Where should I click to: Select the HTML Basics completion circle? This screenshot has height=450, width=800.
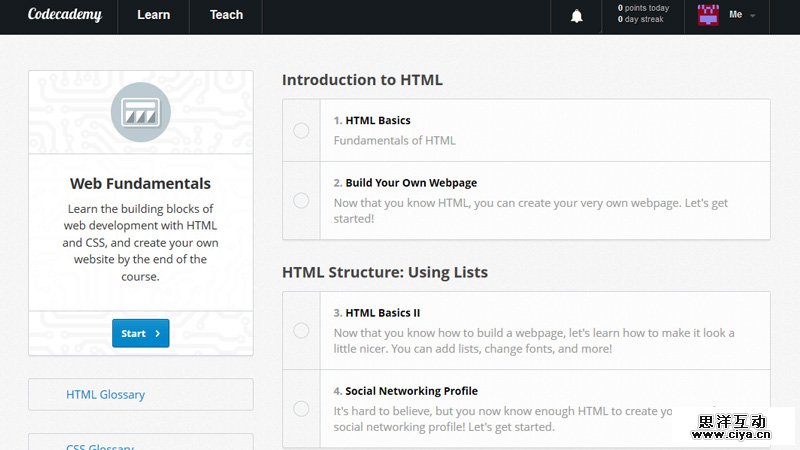(301, 131)
